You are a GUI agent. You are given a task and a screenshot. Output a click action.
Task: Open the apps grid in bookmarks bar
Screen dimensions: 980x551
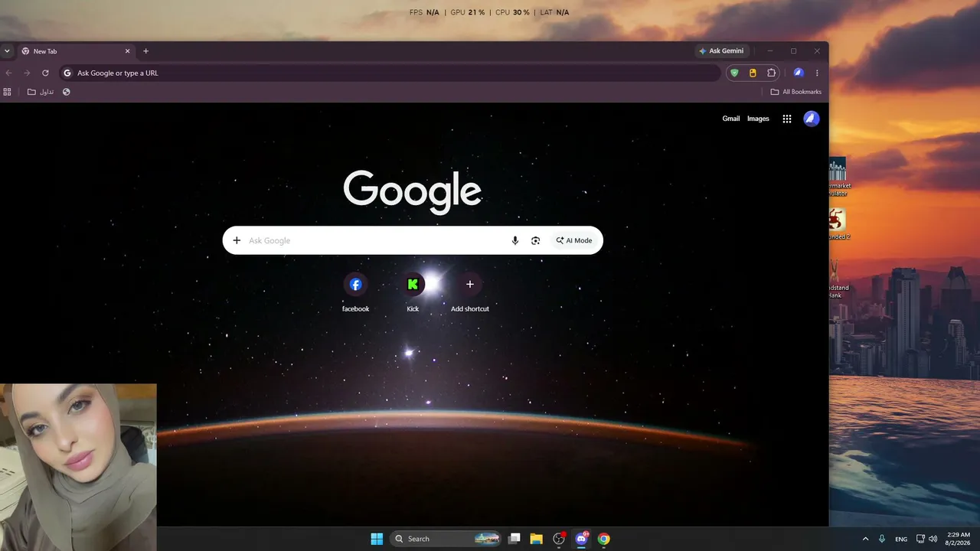8,92
